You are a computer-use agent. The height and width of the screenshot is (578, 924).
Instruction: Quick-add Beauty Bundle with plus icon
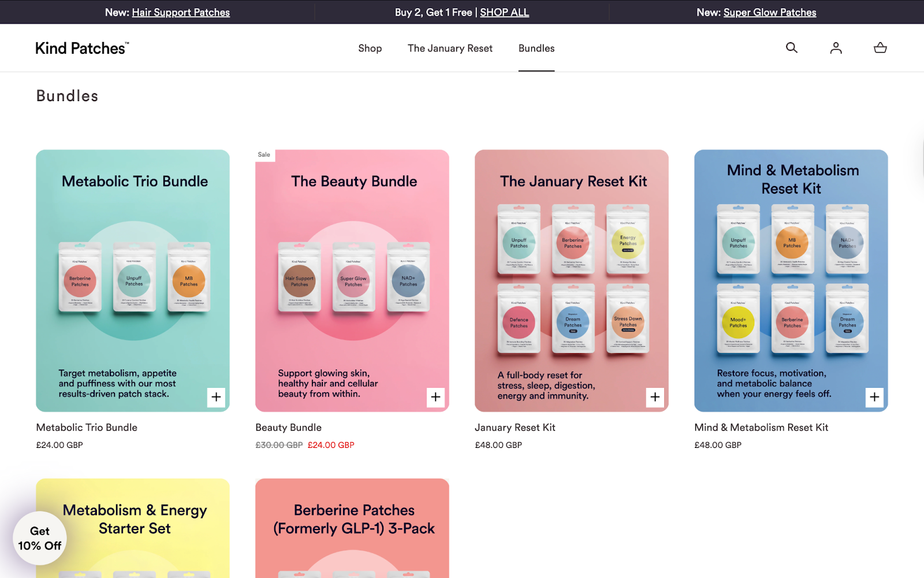click(435, 397)
